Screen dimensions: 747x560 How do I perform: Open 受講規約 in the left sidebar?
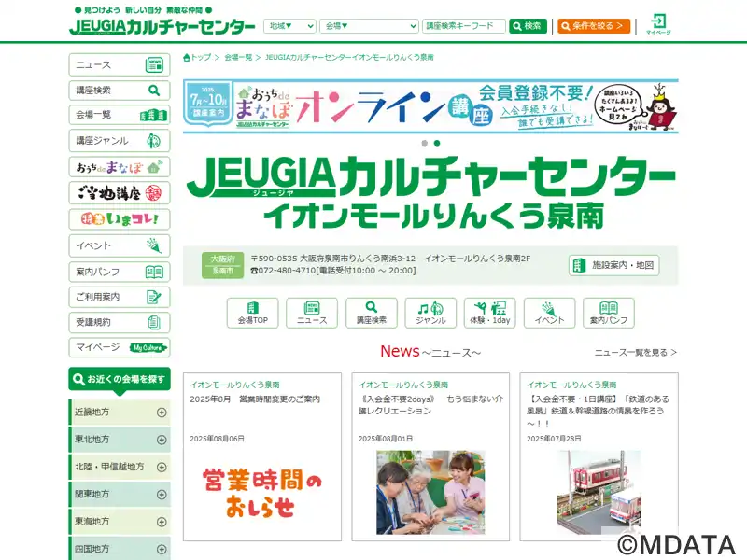(120, 322)
